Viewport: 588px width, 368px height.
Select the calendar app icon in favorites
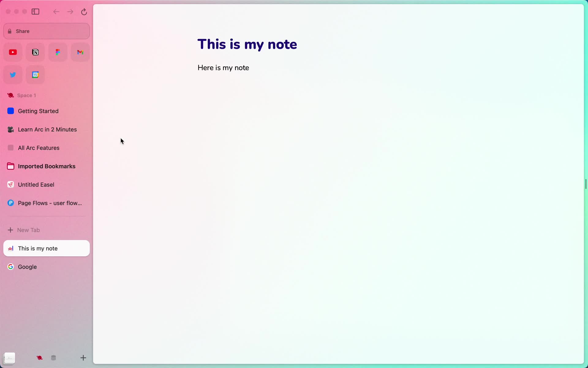pos(35,75)
